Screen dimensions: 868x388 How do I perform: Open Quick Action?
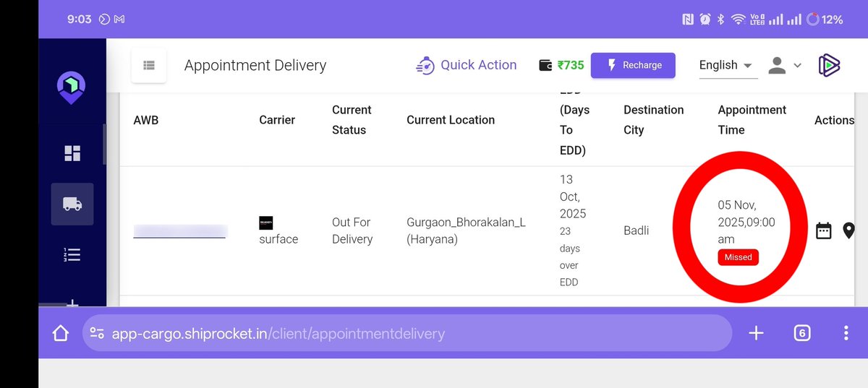467,65
